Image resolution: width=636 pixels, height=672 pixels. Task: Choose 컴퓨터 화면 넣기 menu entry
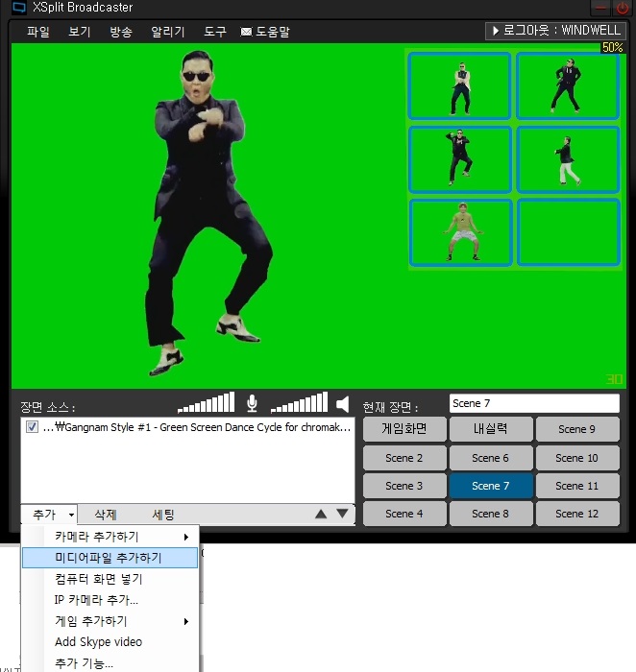(x=110, y=579)
